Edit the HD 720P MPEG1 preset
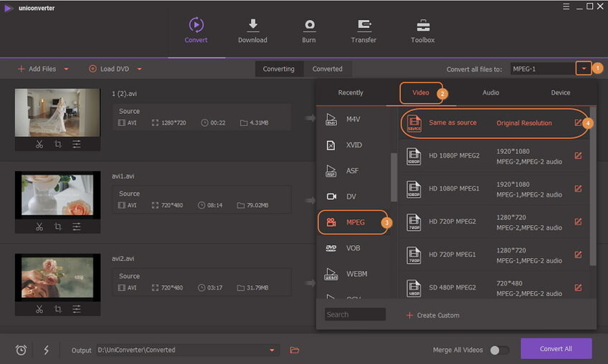This screenshot has width=608, height=364. [578, 254]
